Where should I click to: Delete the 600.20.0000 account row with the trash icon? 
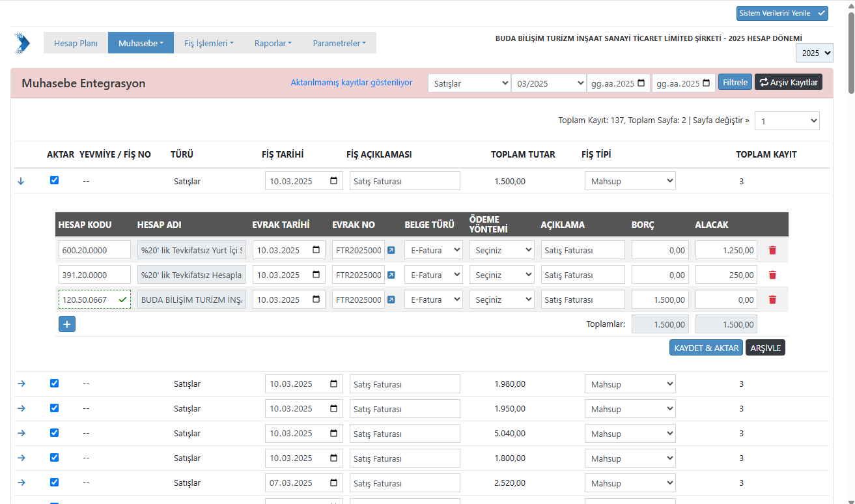[772, 250]
